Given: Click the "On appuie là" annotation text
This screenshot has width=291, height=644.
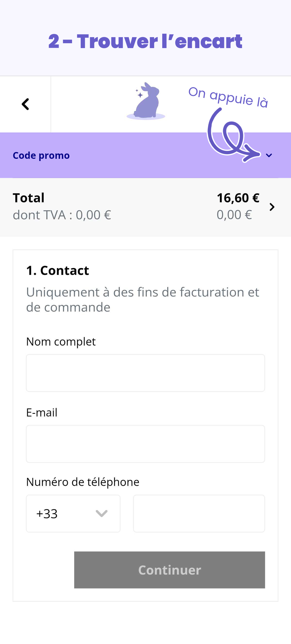Looking at the screenshot, I should (228, 97).
